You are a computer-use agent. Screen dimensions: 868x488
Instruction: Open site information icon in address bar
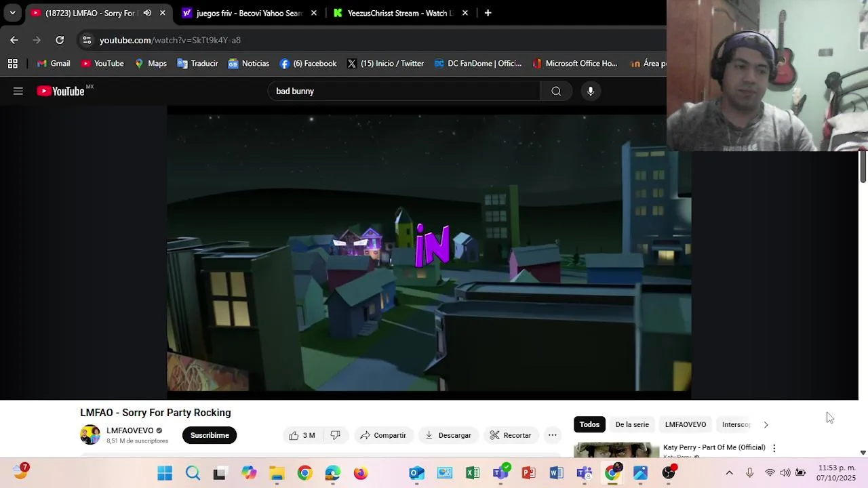pyautogui.click(x=87, y=40)
